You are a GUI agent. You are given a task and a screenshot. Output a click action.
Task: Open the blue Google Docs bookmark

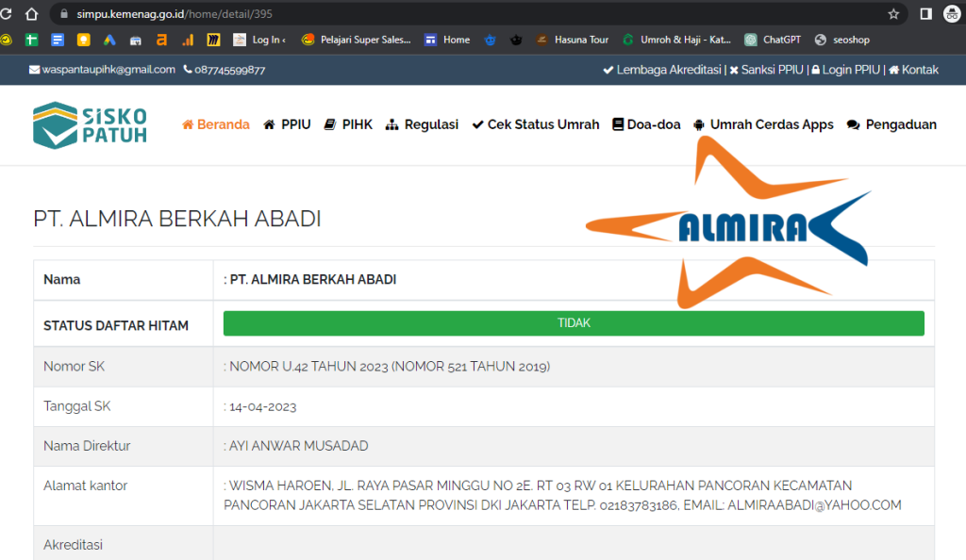58,40
